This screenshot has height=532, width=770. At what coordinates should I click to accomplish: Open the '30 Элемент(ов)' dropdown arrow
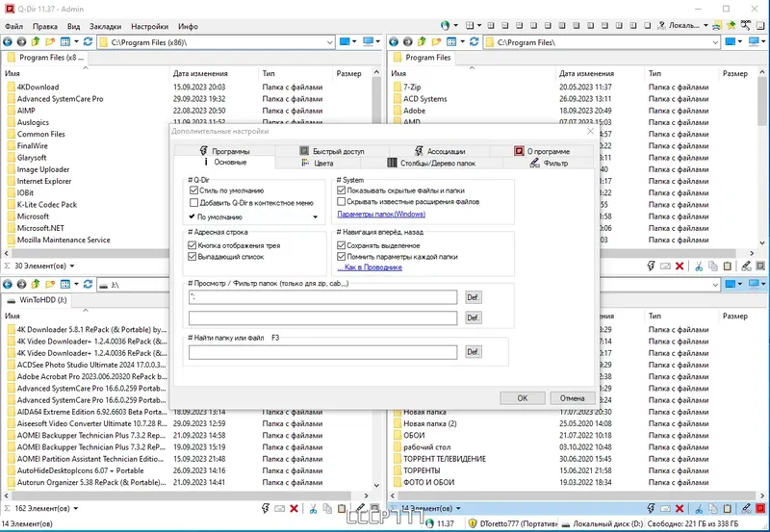(72, 266)
